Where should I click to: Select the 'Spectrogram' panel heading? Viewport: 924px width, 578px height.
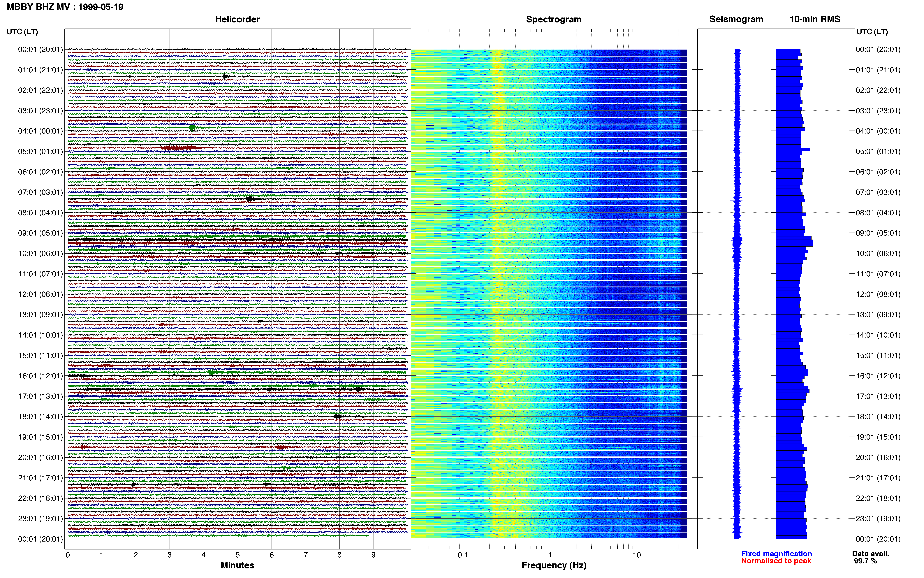554,19
